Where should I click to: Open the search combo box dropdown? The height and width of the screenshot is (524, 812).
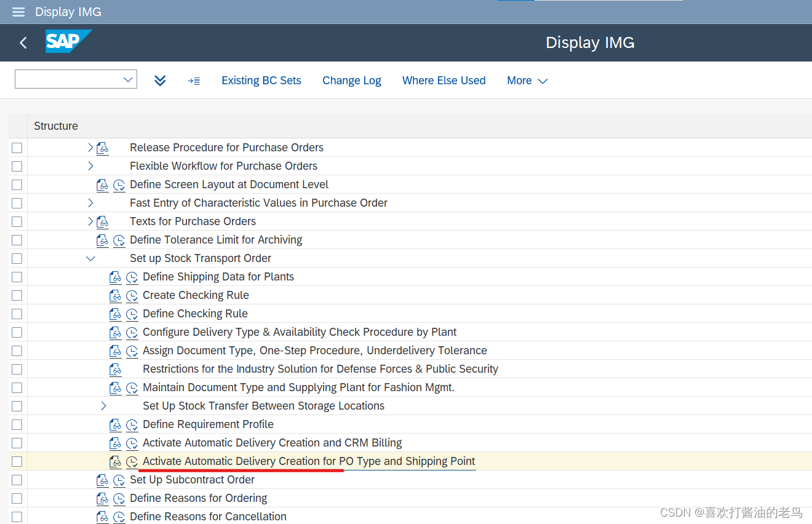tap(128, 79)
